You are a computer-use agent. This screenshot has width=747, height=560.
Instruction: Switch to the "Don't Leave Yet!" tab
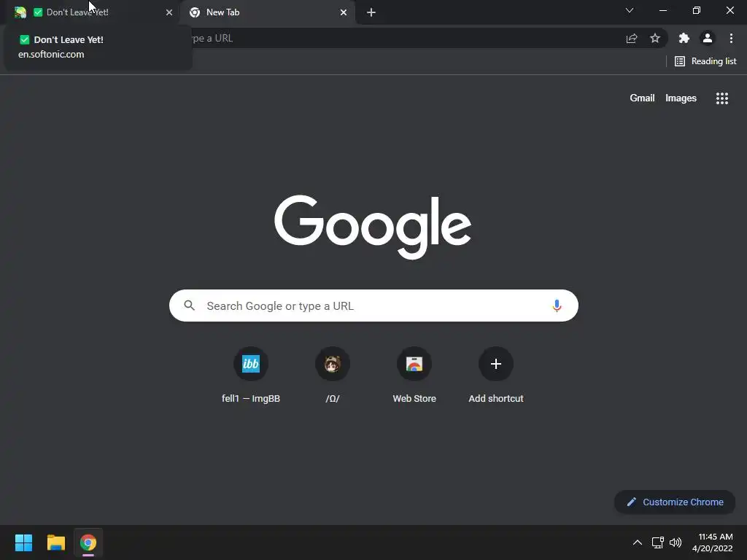coord(90,12)
